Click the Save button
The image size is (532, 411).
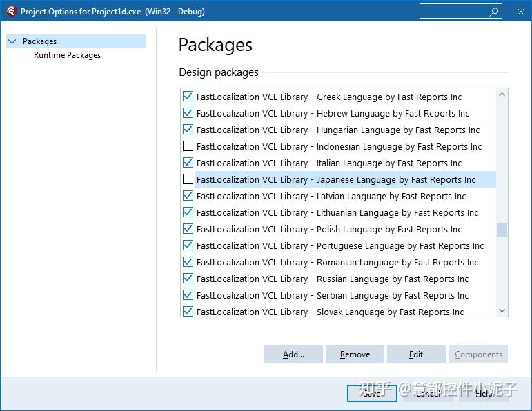pyautogui.click(x=372, y=393)
